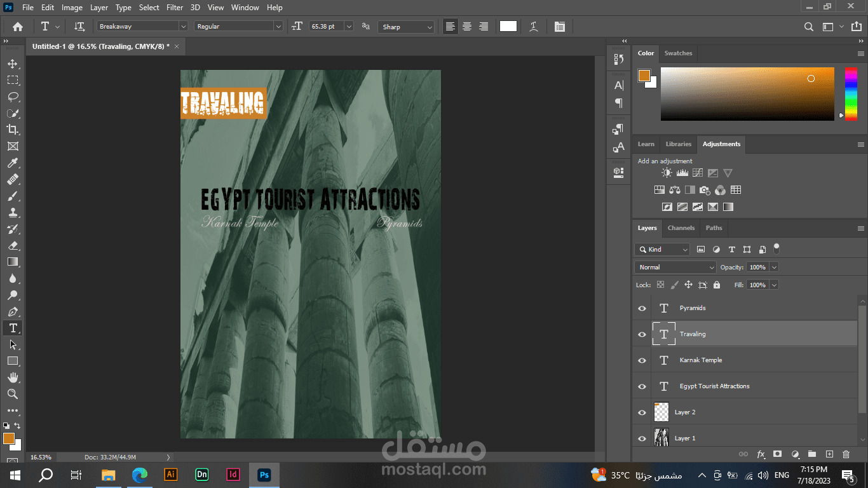Open the Opacity dropdown arrow
The image size is (868, 488).
(773, 268)
